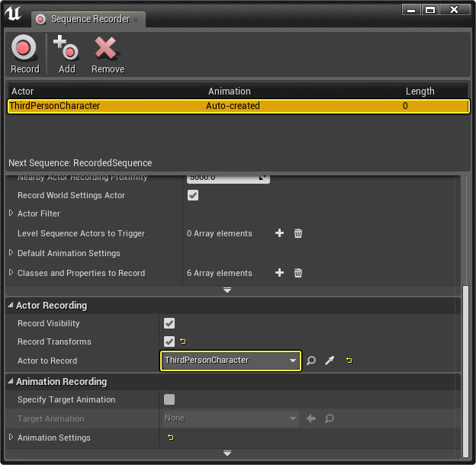Empty the Level Sequence Actors to Trigger array
Viewport: 476px width, 465px height.
pyautogui.click(x=298, y=233)
